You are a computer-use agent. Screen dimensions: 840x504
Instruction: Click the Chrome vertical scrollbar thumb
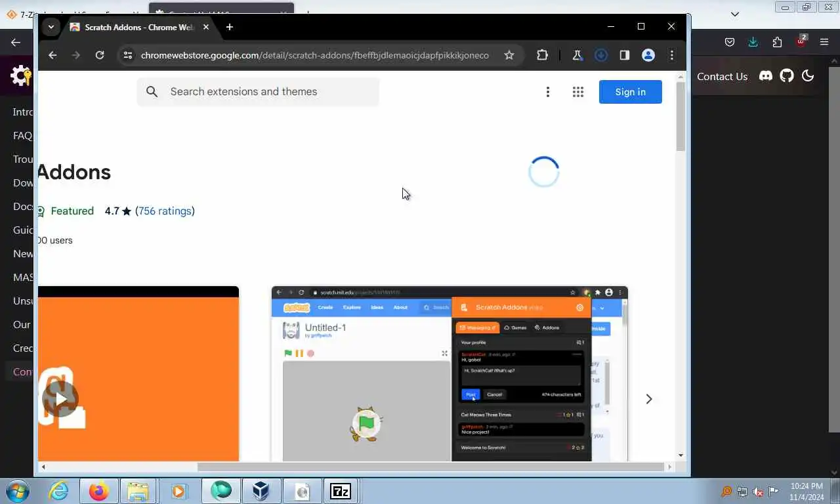681,117
